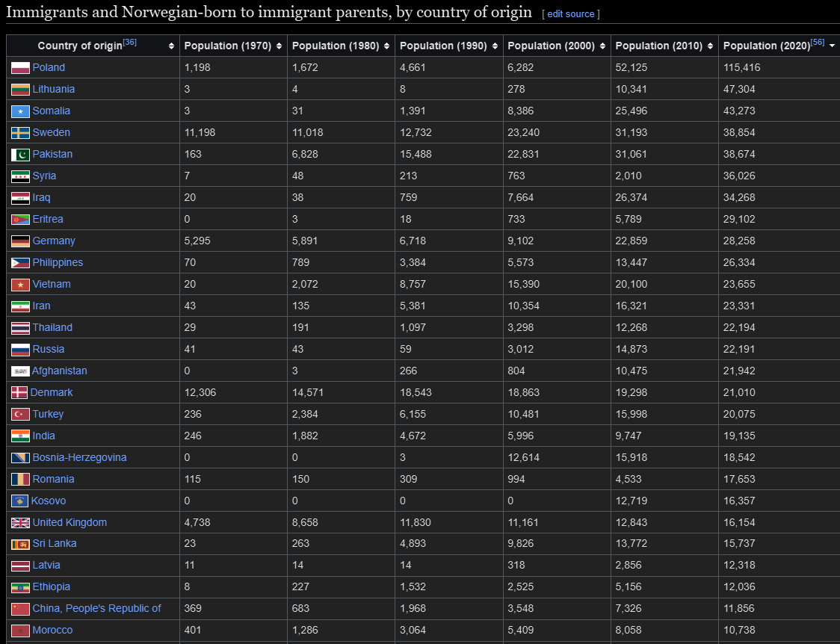
Task: Click the Bosnia-Herzegovina flag icon
Action: (20, 458)
